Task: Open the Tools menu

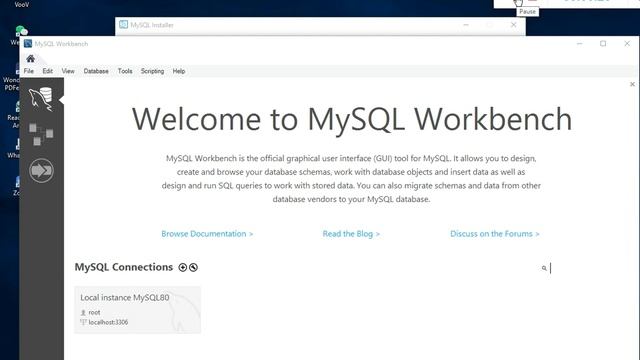Action: pyautogui.click(x=125, y=71)
